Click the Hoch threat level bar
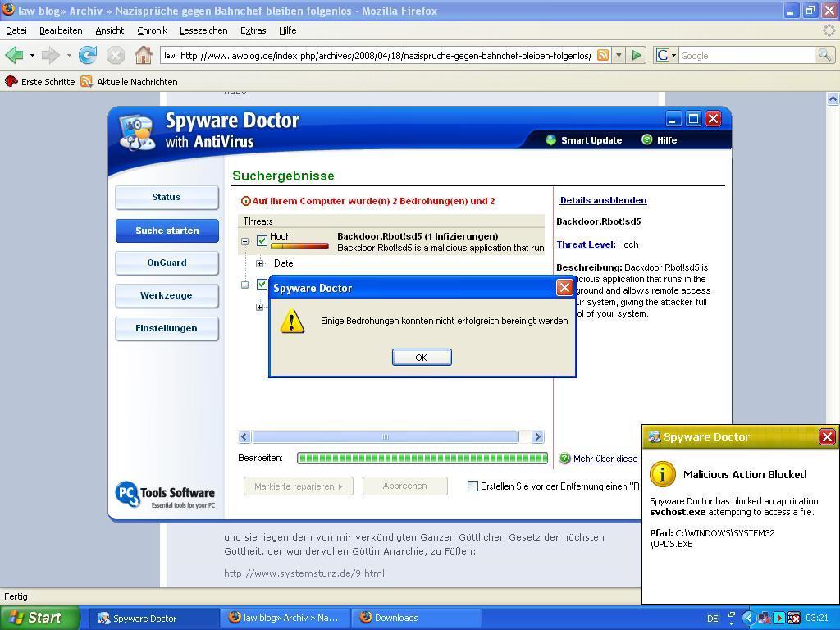The height and width of the screenshot is (630, 840). point(299,246)
